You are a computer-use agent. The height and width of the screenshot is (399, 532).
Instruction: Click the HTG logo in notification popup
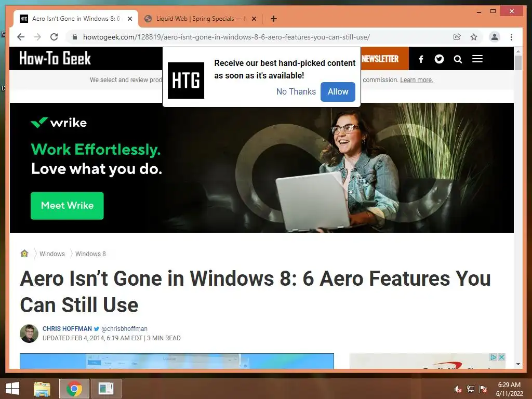(186, 81)
